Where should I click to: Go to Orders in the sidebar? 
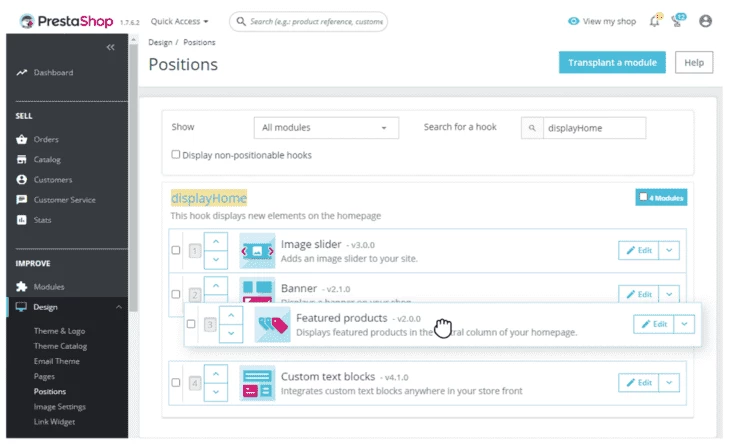point(46,139)
